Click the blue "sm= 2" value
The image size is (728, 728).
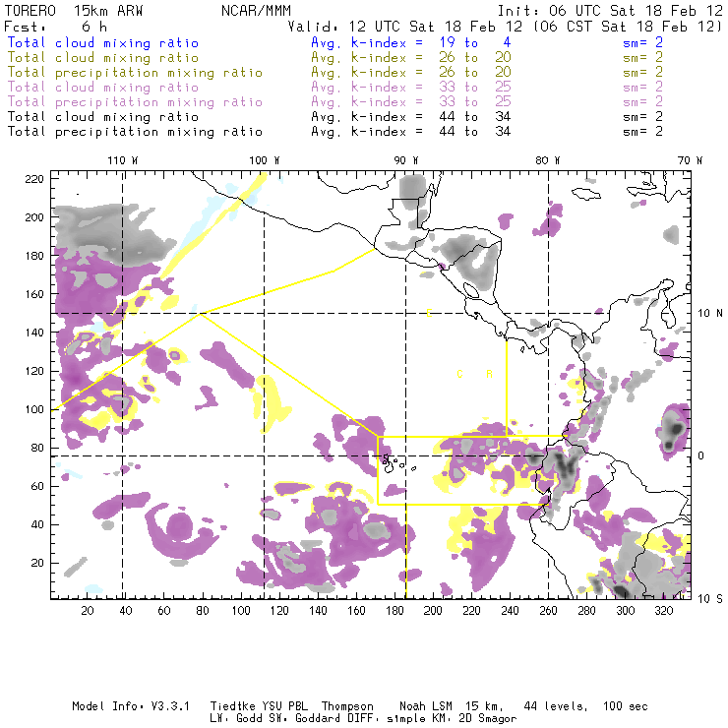(643, 43)
